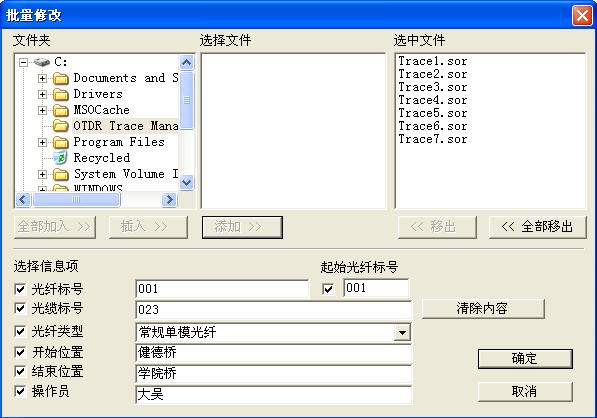Select the OTDR Trace Manager folder

pyautogui.click(x=125, y=126)
